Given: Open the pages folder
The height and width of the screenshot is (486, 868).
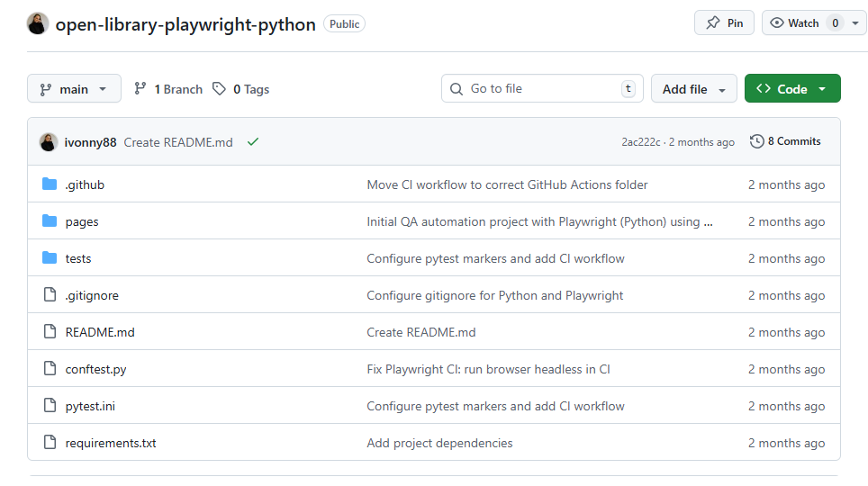Looking at the screenshot, I should coord(82,222).
